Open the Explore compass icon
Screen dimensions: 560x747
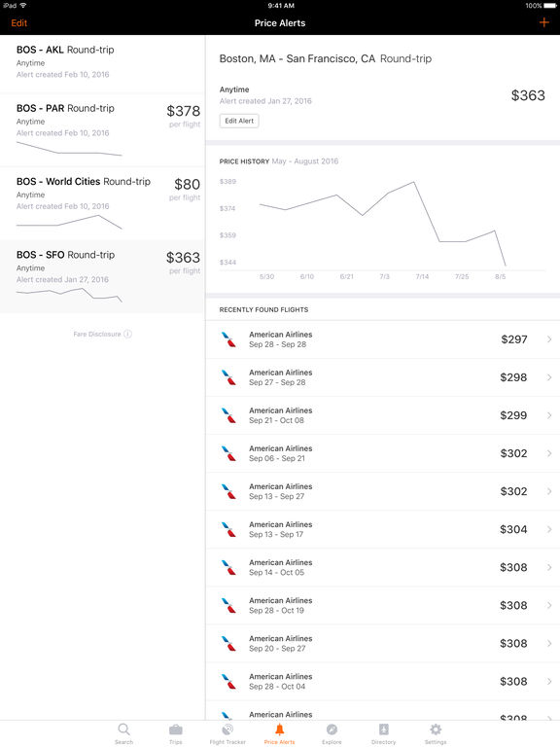click(332, 729)
